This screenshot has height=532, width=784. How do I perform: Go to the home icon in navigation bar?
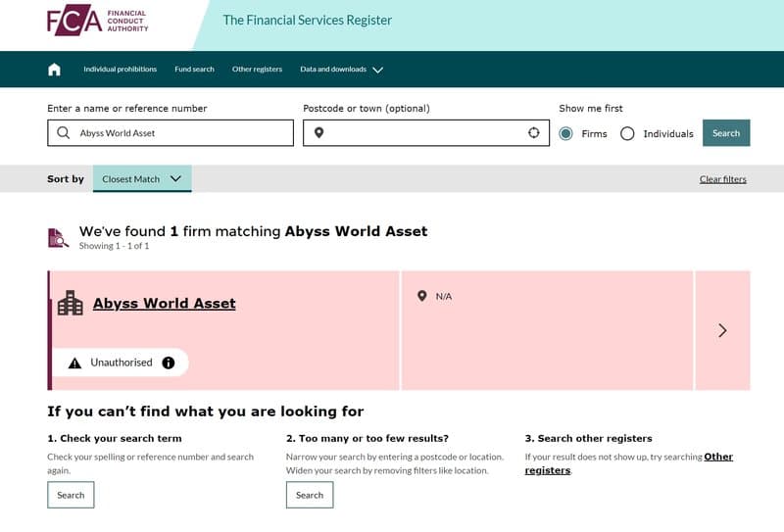[54, 70]
